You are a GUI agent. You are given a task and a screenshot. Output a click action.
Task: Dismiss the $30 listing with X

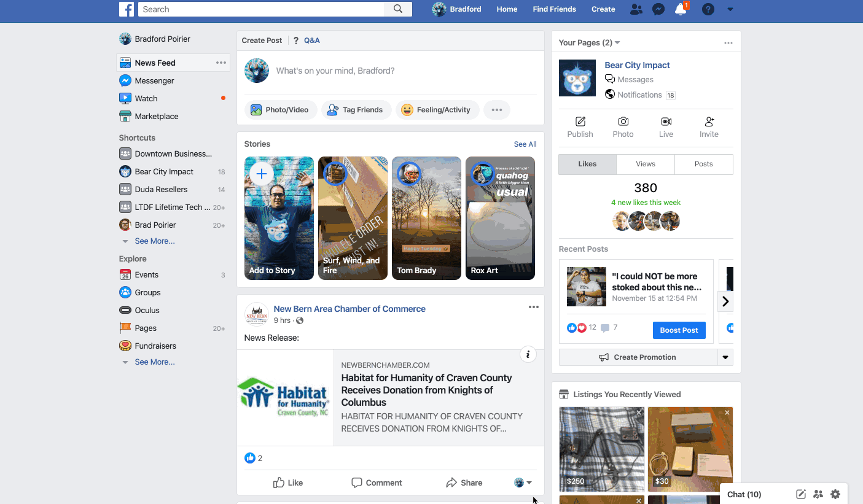(x=727, y=413)
